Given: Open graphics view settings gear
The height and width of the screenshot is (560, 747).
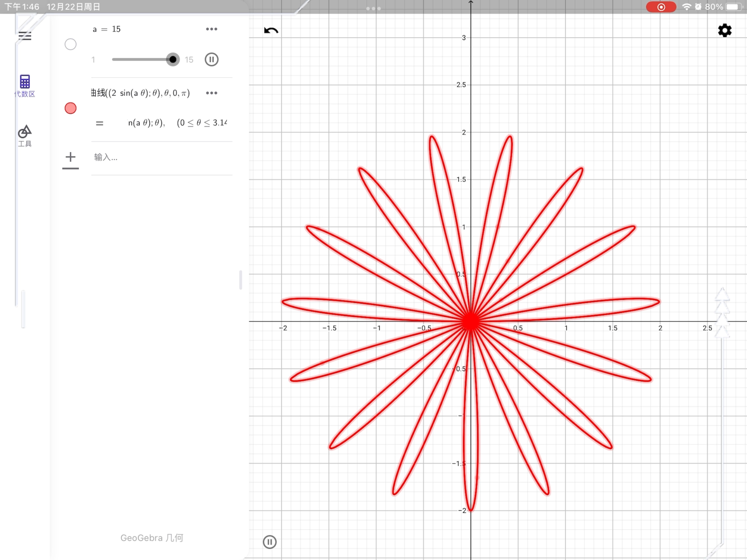Looking at the screenshot, I should point(725,31).
